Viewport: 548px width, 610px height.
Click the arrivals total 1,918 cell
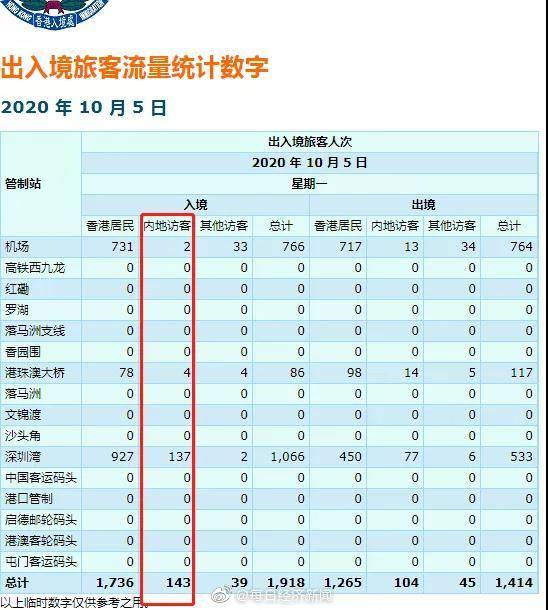coord(287,583)
